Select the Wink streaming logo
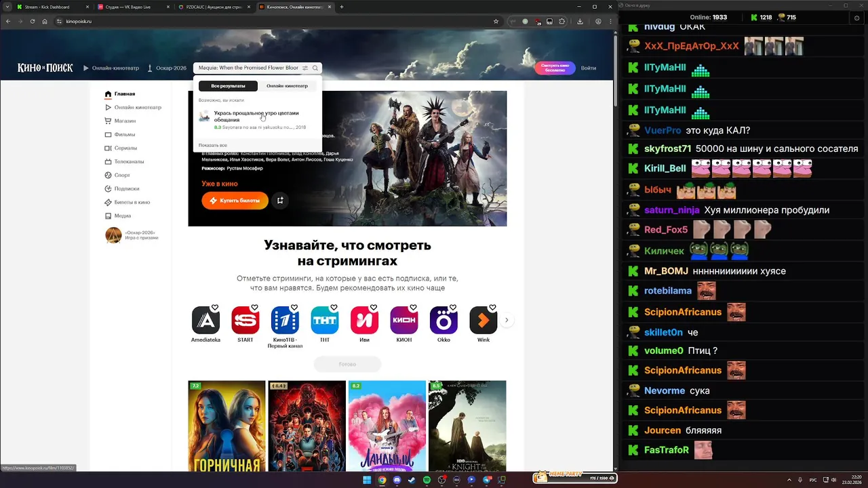The image size is (868, 488). 484,321
